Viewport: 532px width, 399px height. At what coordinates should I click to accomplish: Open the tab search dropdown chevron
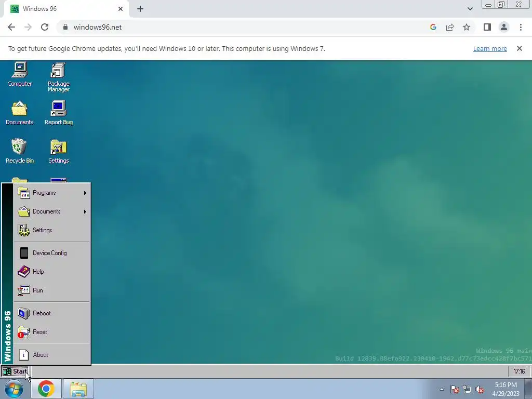pyautogui.click(x=470, y=9)
